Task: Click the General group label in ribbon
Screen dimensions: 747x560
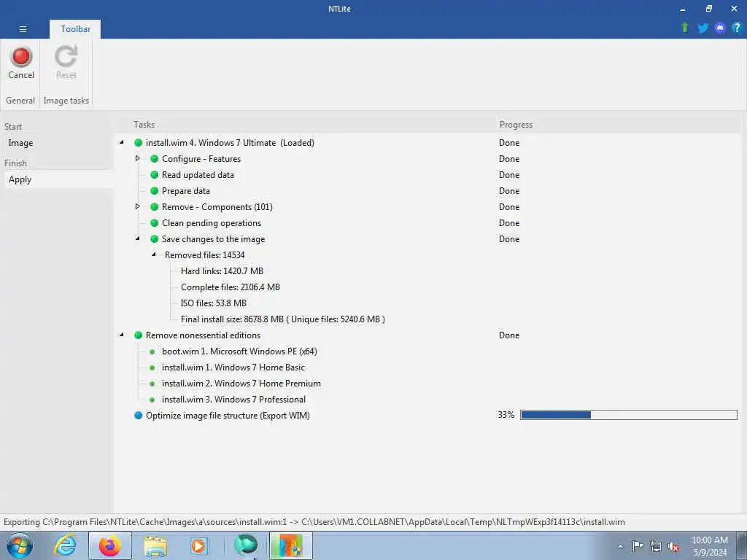Action: (20, 101)
